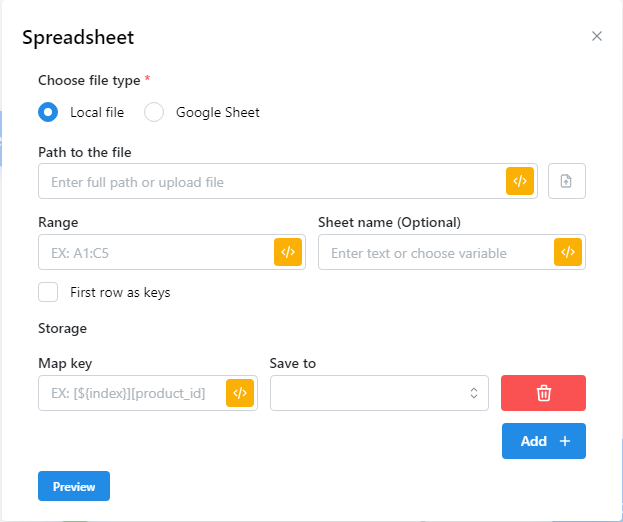The width and height of the screenshot is (623, 522).
Task: Click the upload file icon button
Action: [x=566, y=181]
